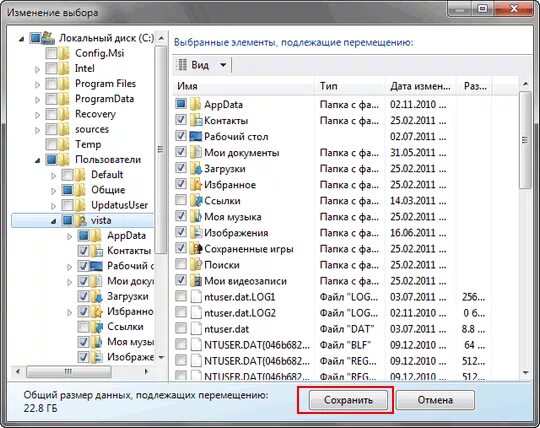Expand the Intel tree node

coord(37,69)
